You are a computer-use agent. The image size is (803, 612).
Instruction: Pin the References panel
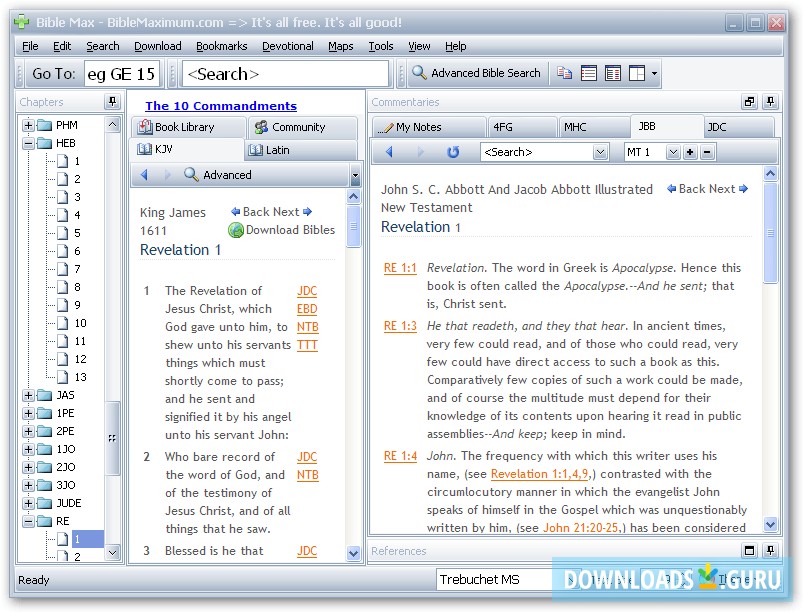768,551
